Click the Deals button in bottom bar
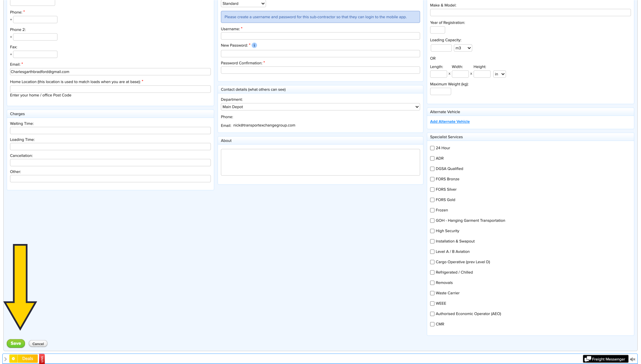Screen dimensions: 641x364 coord(28,359)
